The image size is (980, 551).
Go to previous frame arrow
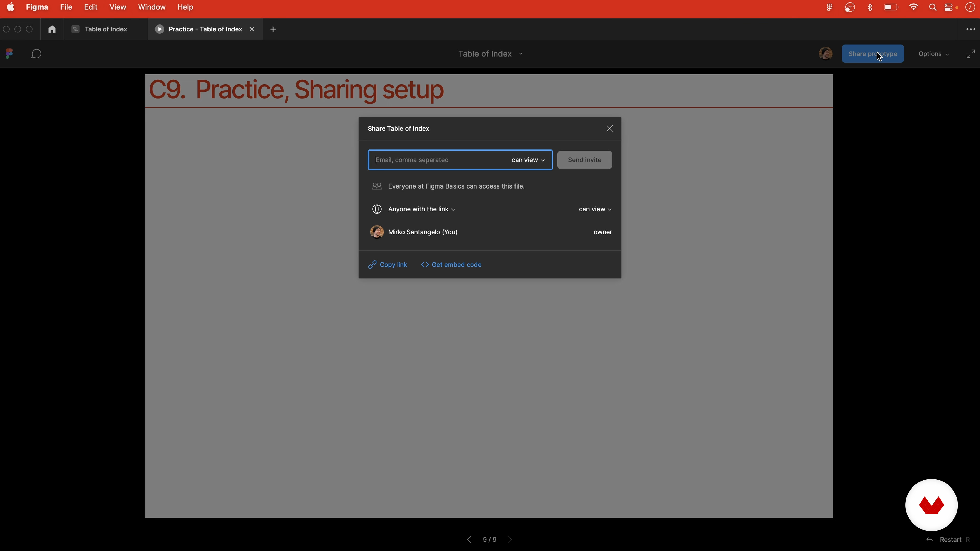tap(469, 540)
